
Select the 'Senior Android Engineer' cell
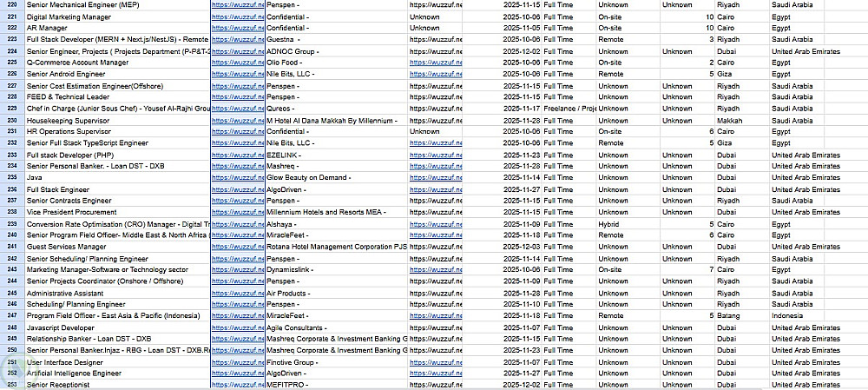click(x=117, y=74)
